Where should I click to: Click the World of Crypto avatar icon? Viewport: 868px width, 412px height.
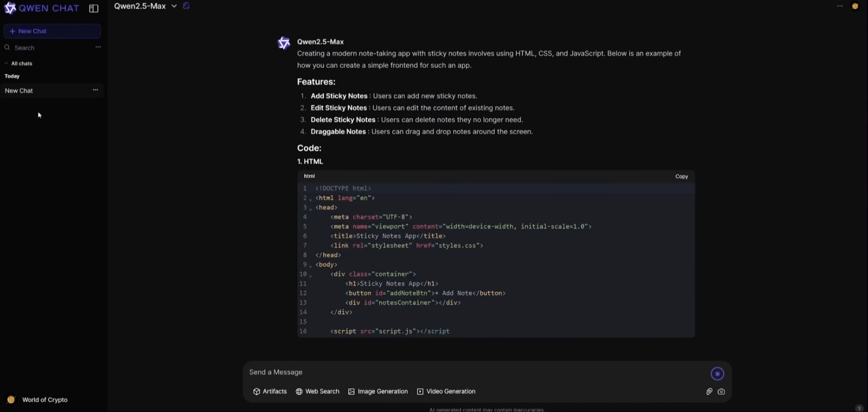point(11,399)
